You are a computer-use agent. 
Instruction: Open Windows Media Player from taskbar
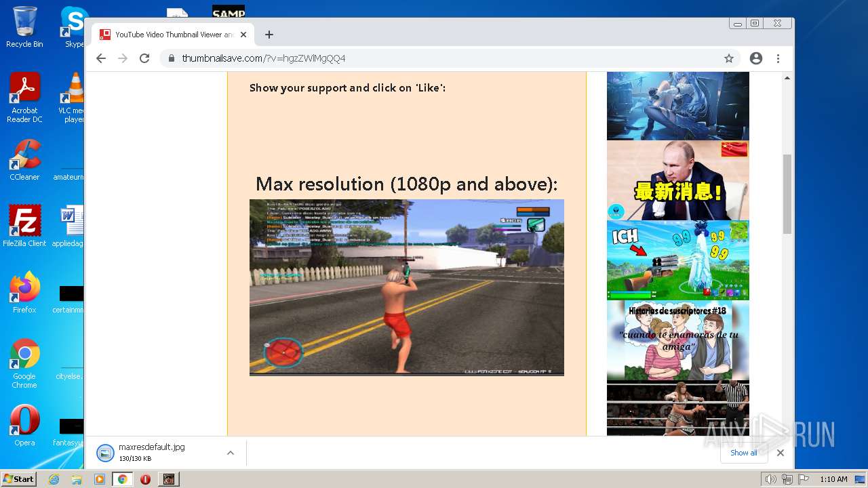pos(100,479)
